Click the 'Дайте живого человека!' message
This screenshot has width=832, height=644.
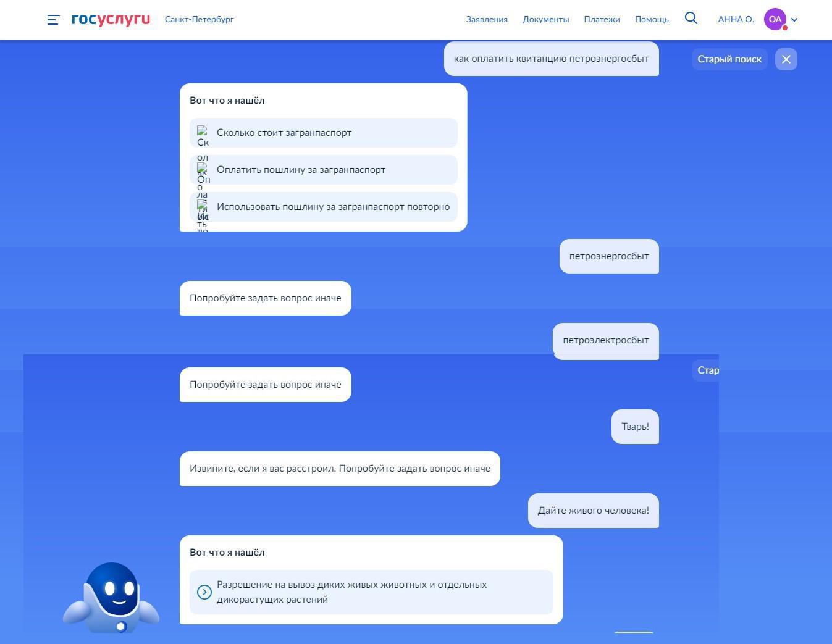point(594,511)
